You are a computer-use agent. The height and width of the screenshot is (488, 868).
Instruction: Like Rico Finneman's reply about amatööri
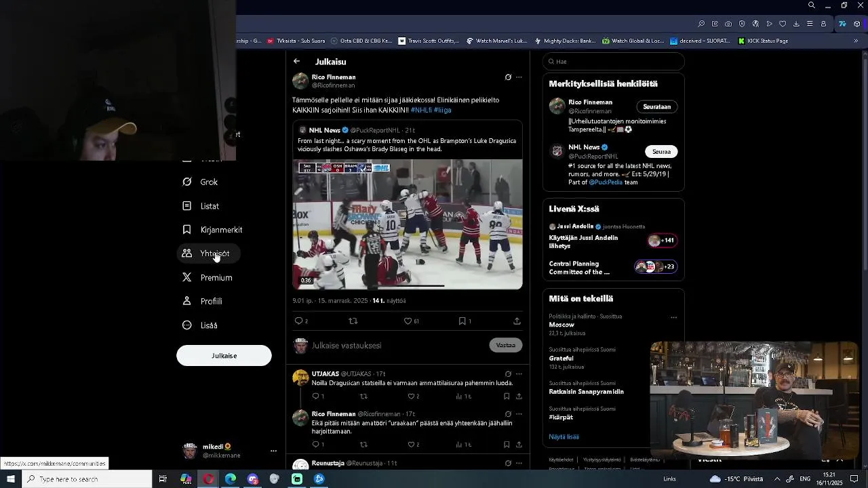(412, 445)
